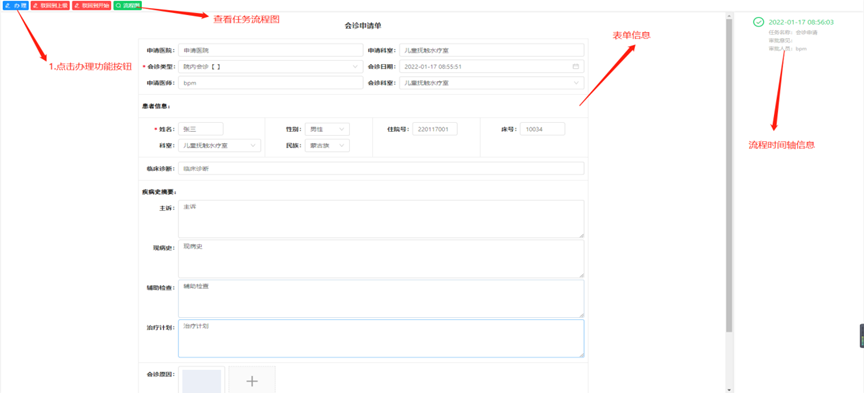
Task: Click the 治疗计划 text area
Action: 381,338
